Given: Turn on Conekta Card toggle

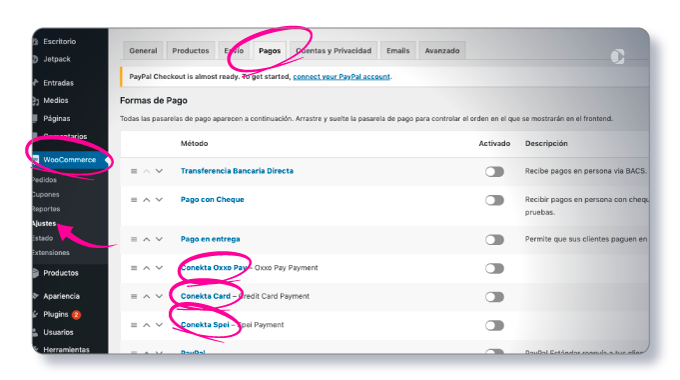Looking at the screenshot, I should (494, 297).
